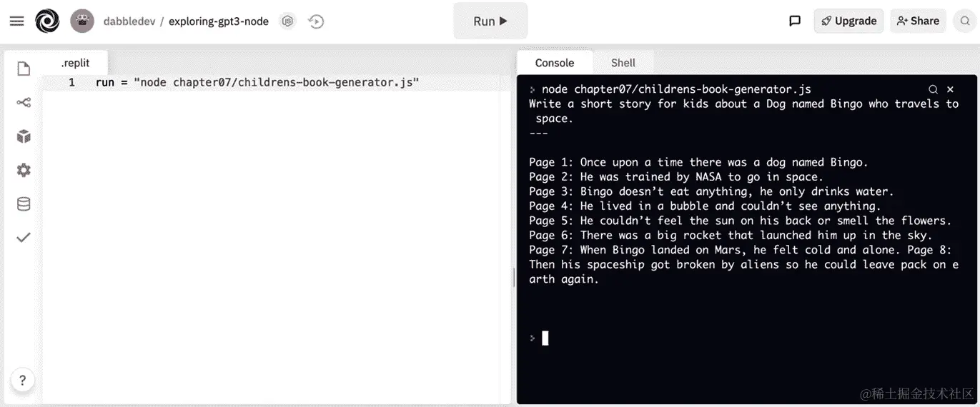Open the repl history icon

coord(316,21)
